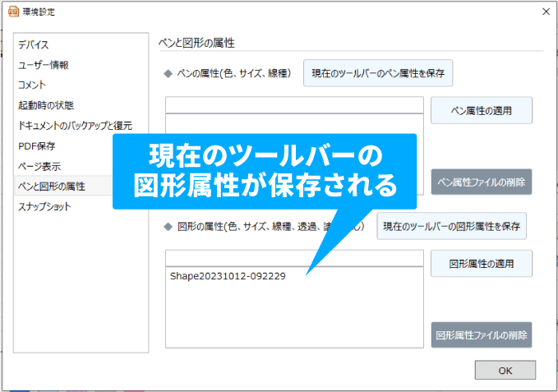This screenshot has height=392, width=558.
Task: Select ドキュメントのバックアップと復元 in the list
Action: pos(75,126)
